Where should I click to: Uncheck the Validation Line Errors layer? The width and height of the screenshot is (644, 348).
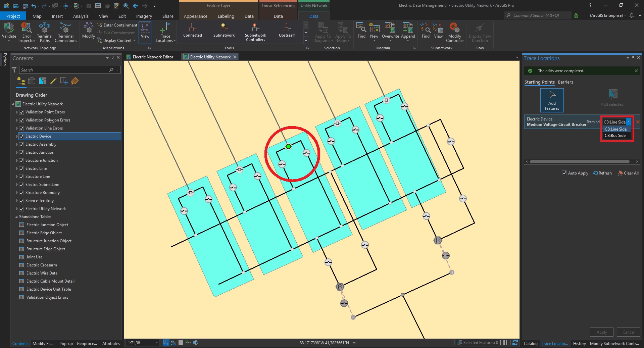(21, 128)
